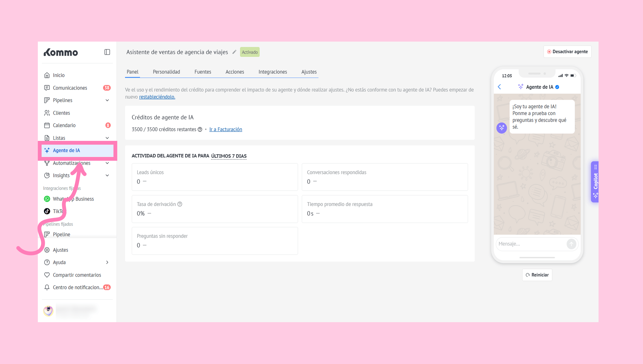The image size is (643, 364).
Task: Click the back arrow in phone preview
Action: [499, 87]
